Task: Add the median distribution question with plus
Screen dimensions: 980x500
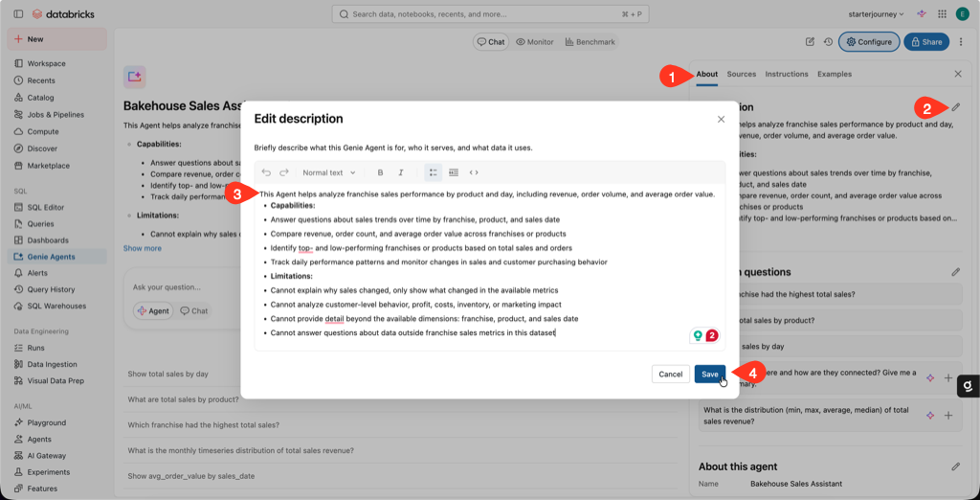Action: (948, 416)
